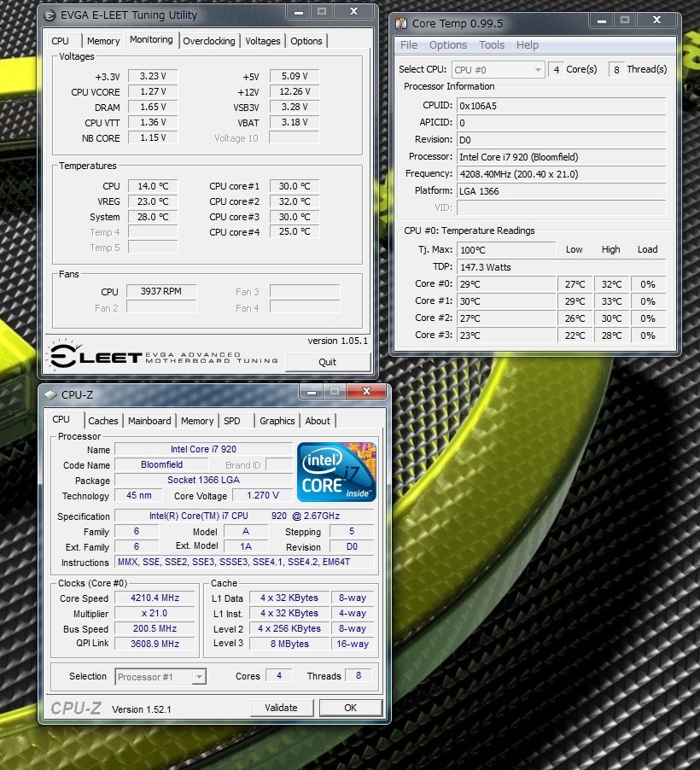Click the Instructions list starting with MMX
The width and height of the screenshot is (700, 770).
(244, 562)
